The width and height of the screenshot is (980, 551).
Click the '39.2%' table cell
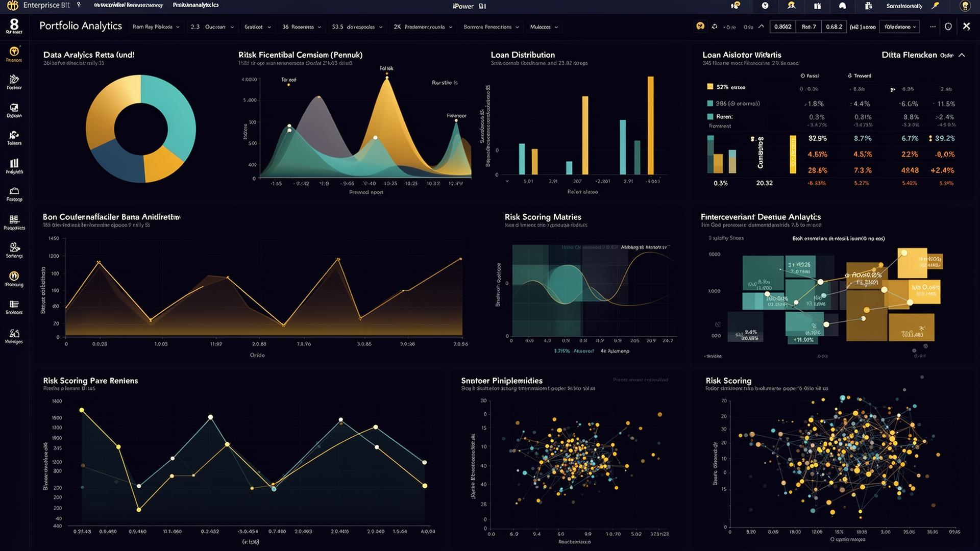tap(945, 138)
